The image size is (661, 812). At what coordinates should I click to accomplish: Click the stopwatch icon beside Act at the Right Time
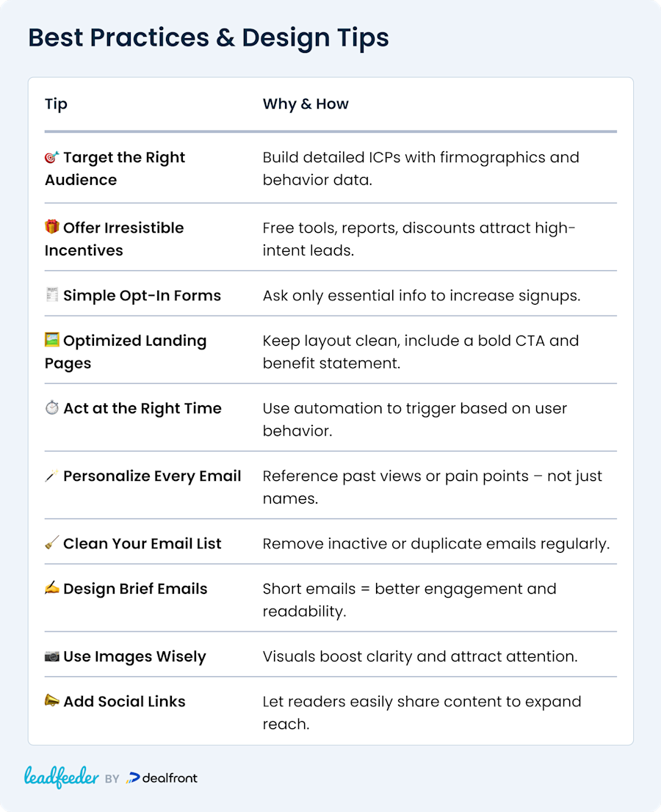(x=52, y=407)
